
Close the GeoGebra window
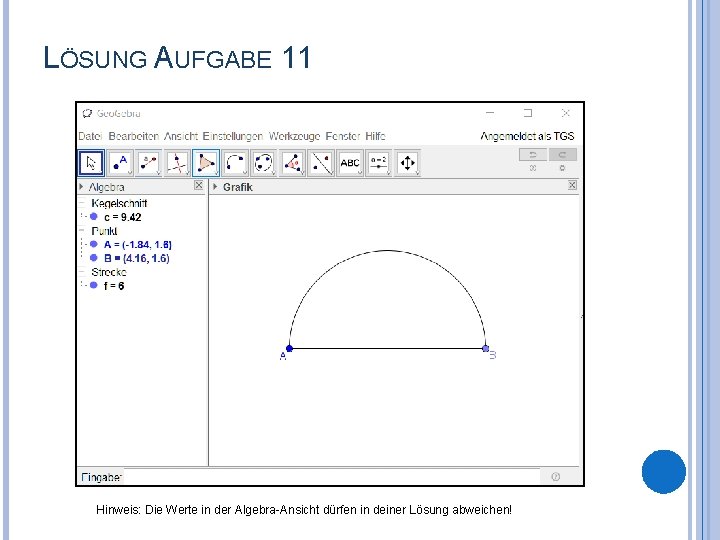point(566,113)
